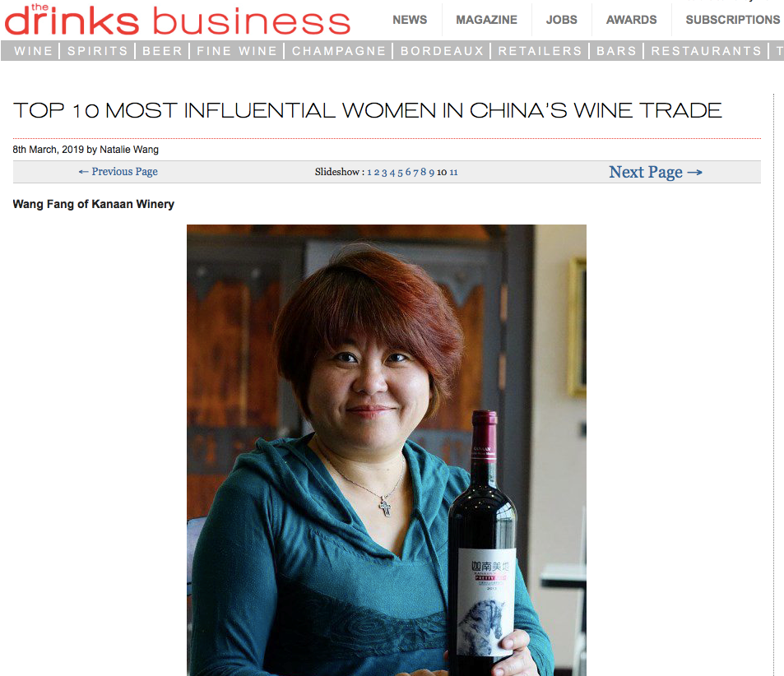Open the News menu item

[x=410, y=20]
